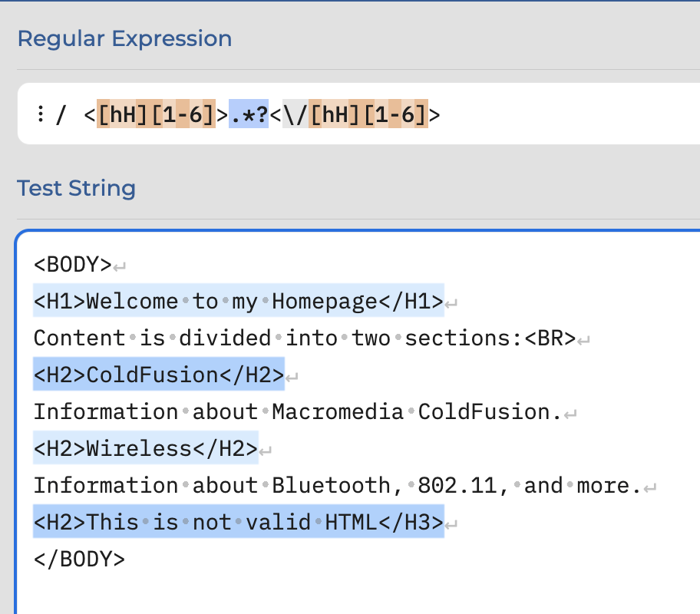Click the Test String section heading
Image resolution: width=700 pixels, height=614 pixels.
[76, 188]
